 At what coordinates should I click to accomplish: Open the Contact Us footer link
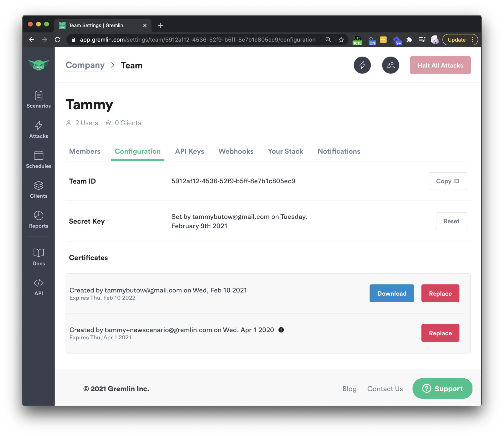point(385,389)
